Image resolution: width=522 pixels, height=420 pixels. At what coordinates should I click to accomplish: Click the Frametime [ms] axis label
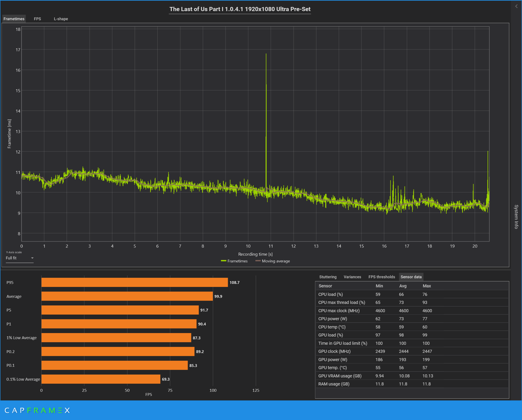(x=9, y=133)
